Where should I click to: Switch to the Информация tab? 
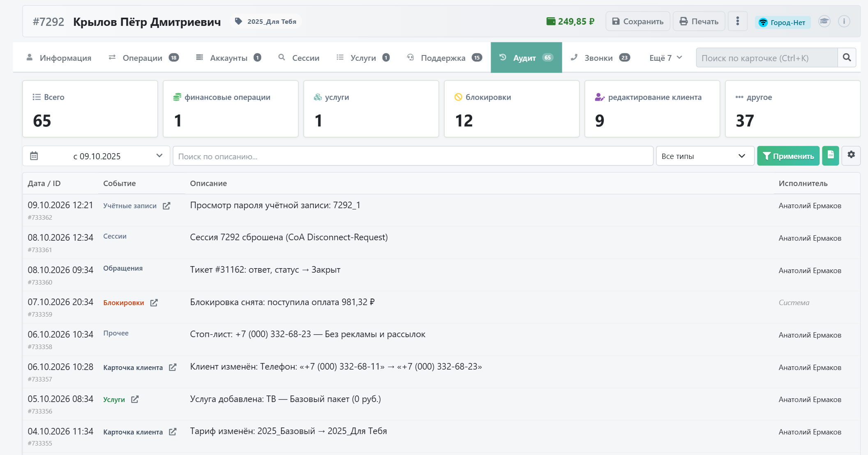59,57
